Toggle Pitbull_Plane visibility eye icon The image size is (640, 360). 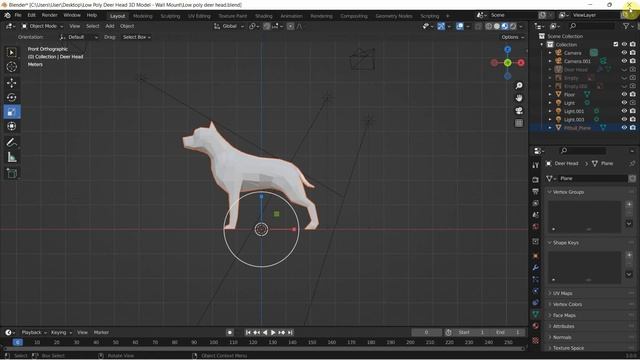[x=624, y=128]
